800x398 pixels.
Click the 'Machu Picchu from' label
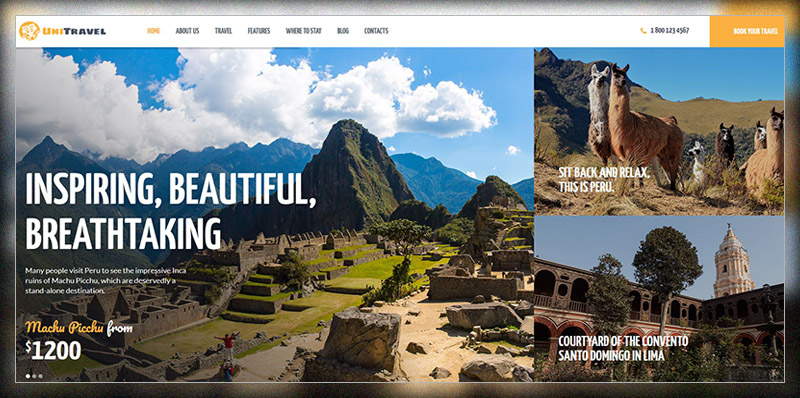point(79,328)
